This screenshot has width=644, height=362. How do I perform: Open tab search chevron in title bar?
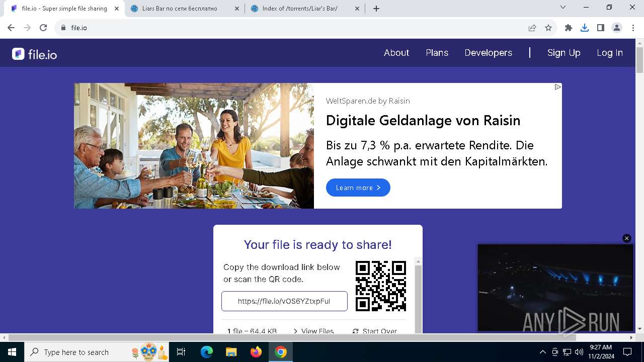point(563,7)
